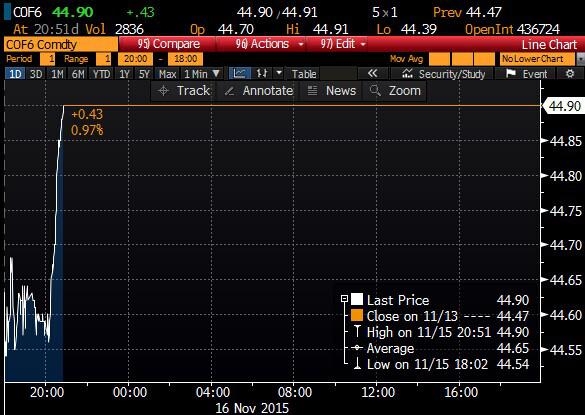Select the 1D time range

coord(15,74)
